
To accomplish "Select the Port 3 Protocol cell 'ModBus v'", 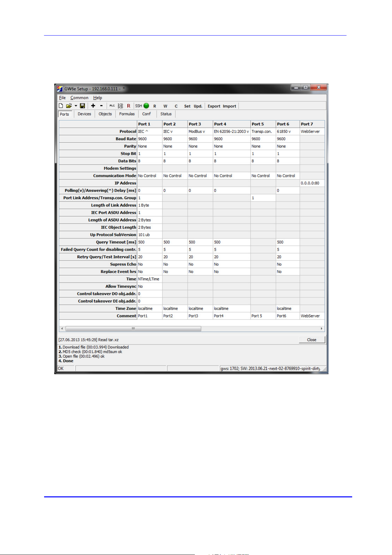I will (200, 131).
